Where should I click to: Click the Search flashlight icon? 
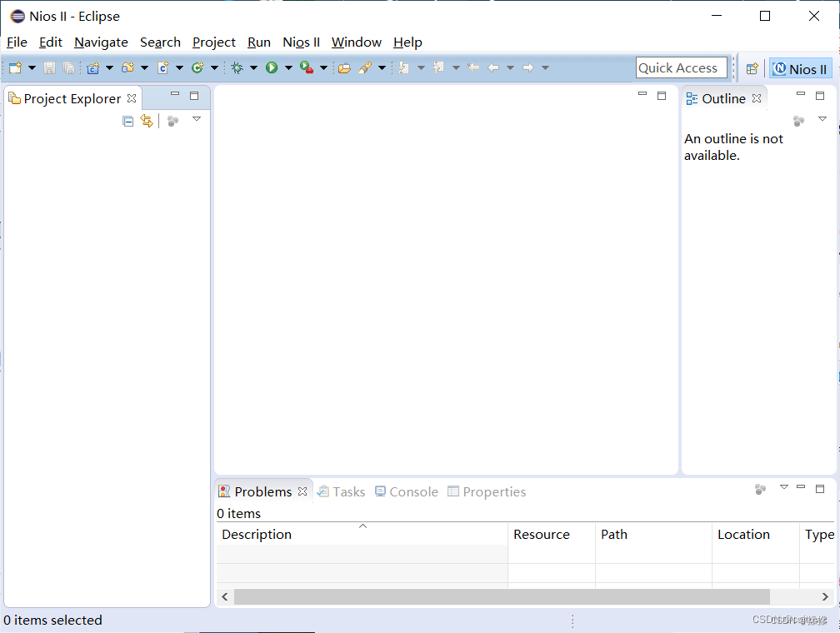tap(365, 68)
